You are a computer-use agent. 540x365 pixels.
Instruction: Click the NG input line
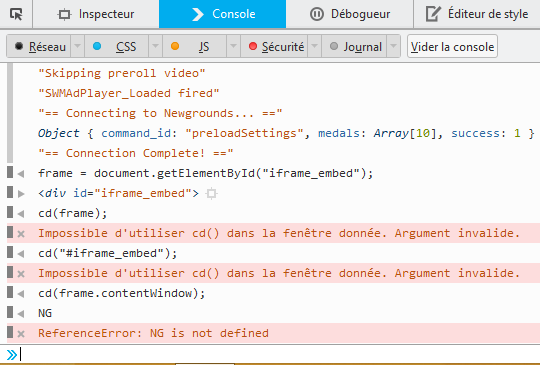coord(45,313)
